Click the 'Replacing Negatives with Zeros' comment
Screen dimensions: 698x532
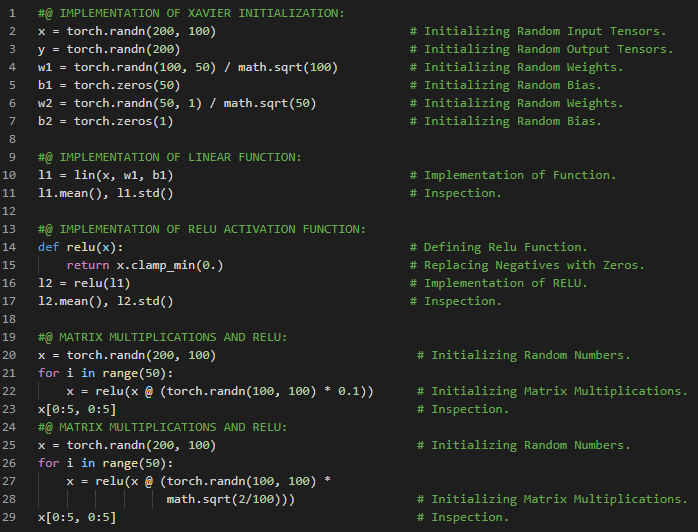[x=534, y=265]
